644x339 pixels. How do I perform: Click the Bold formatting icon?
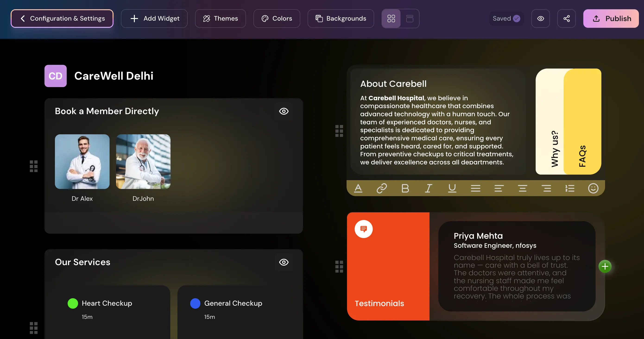click(405, 188)
